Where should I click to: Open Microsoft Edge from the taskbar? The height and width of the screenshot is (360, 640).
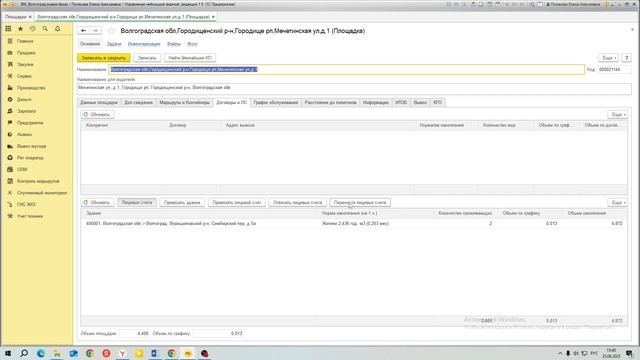(41, 353)
